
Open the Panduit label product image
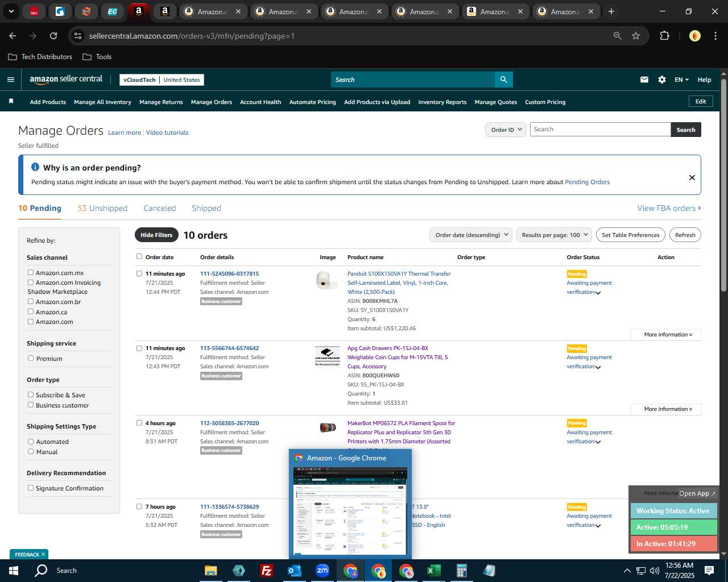point(326,280)
